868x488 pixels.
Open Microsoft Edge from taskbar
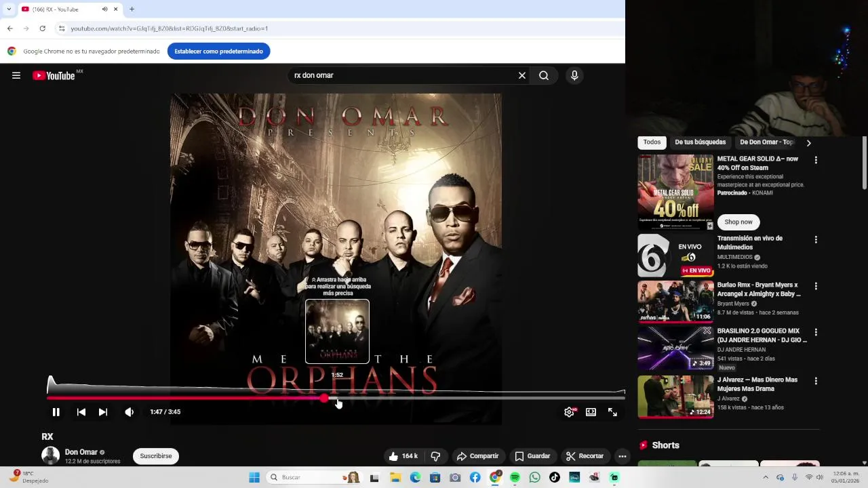[415, 477]
